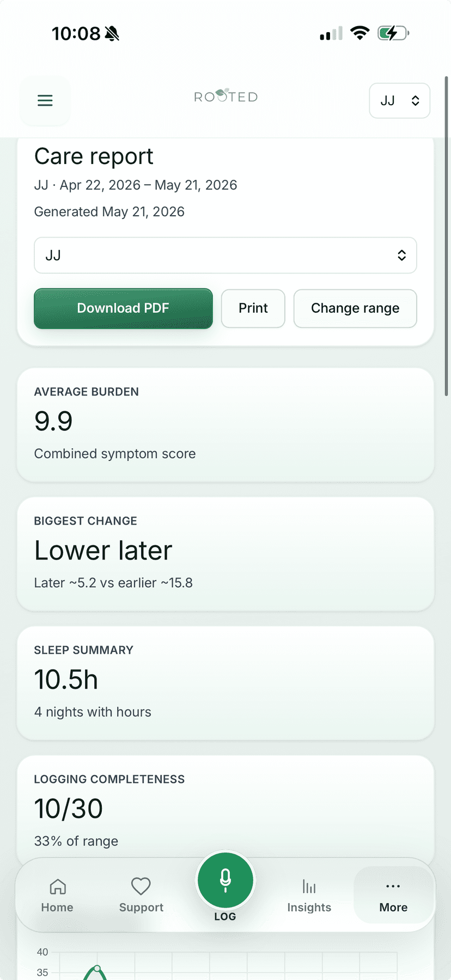Go to the Home tab
Viewport: 451px width, 980px height.
(x=57, y=895)
